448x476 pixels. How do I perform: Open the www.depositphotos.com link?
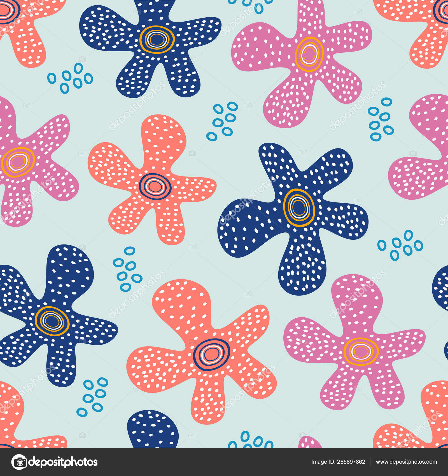click(406, 462)
